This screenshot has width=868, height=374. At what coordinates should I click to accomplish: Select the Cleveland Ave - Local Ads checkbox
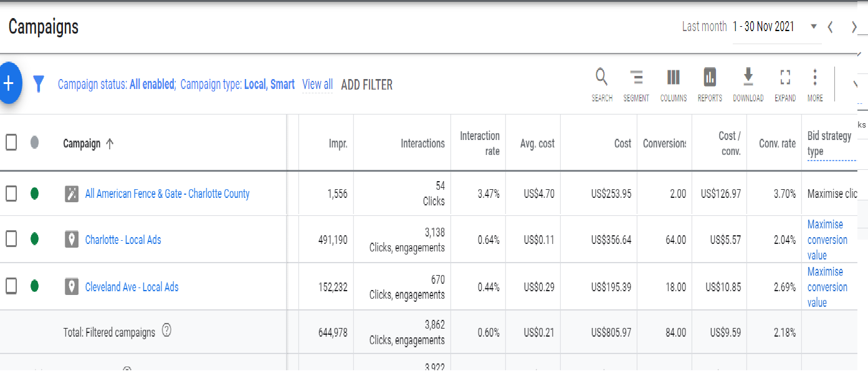point(11,286)
